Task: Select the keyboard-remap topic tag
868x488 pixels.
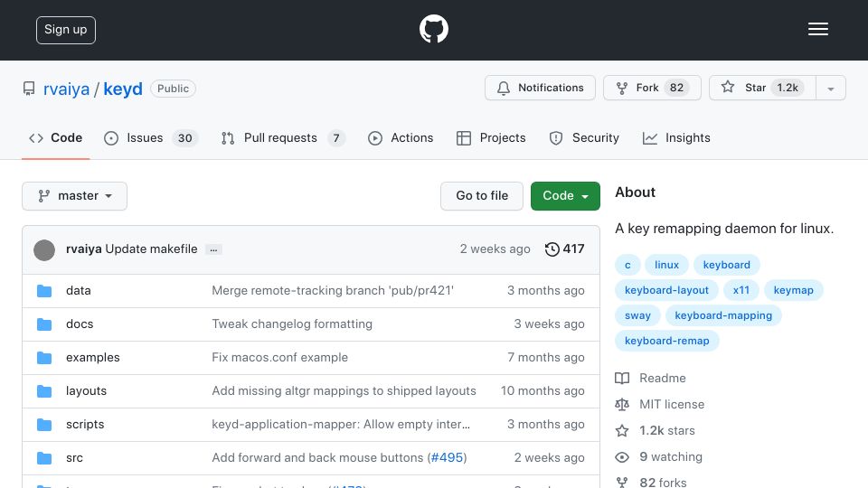Action: click(666, 342)
